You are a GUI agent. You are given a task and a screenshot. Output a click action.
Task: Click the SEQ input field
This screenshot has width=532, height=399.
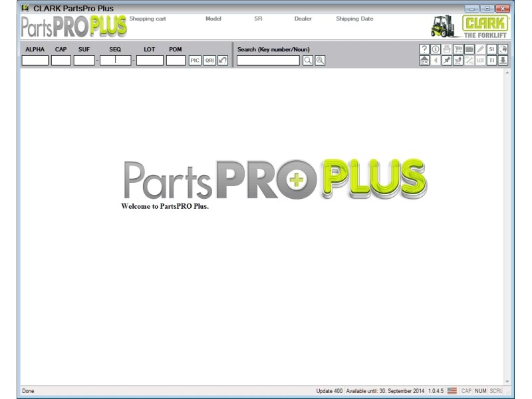point(115,61)
